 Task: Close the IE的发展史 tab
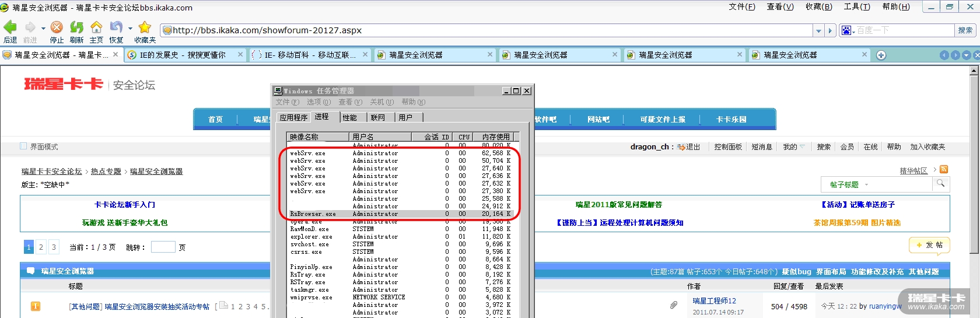point(240,54)
